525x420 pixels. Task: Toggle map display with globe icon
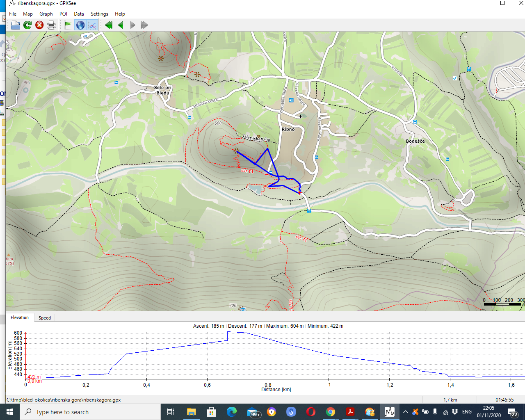coord(80,25)
